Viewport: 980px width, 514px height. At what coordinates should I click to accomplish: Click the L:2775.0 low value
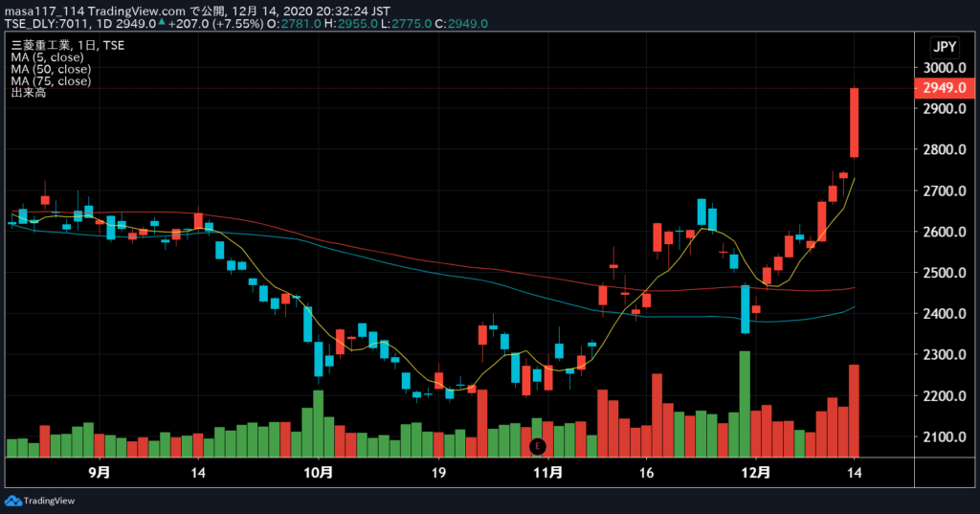coord(406,24)
